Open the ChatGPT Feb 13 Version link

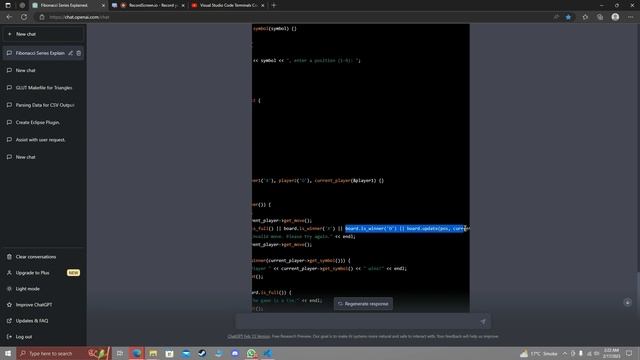click(x=249, y=336)
